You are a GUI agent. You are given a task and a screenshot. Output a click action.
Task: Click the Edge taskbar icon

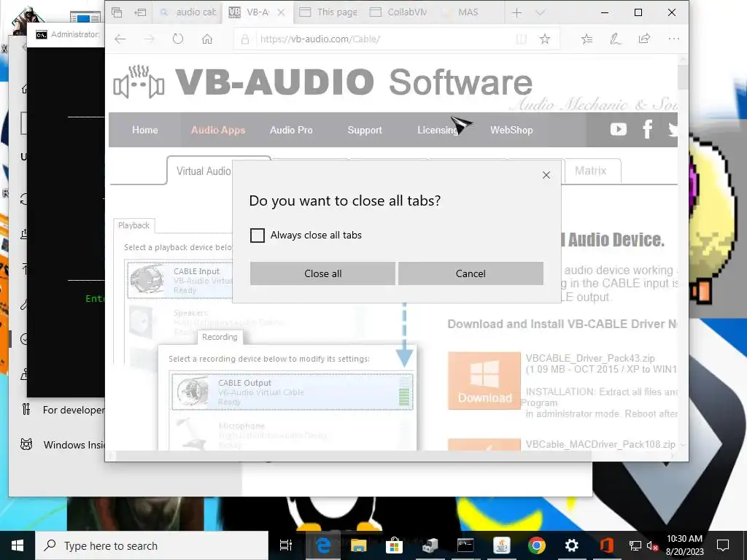point(323,545)
